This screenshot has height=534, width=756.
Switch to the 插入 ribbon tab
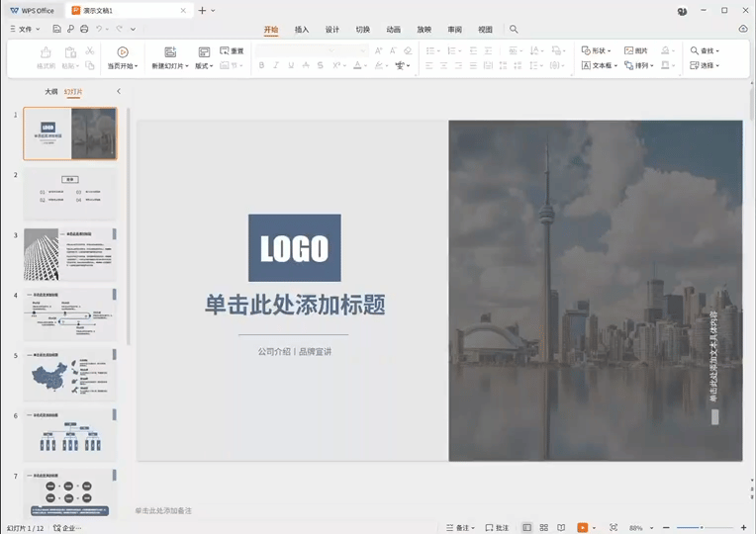[302, 30]
